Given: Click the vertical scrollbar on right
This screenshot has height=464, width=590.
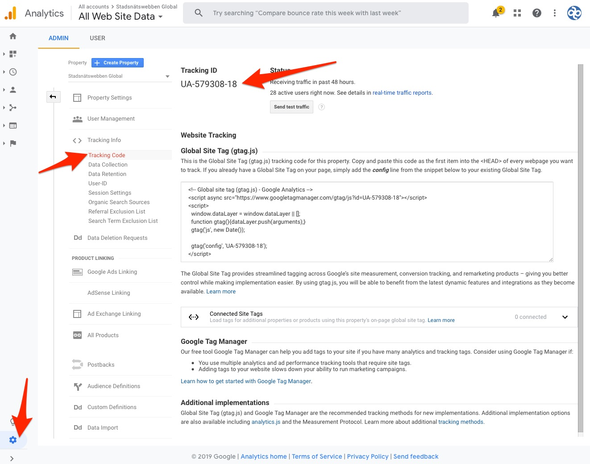Looking at the screenshot, I should [x=581, y=248].
